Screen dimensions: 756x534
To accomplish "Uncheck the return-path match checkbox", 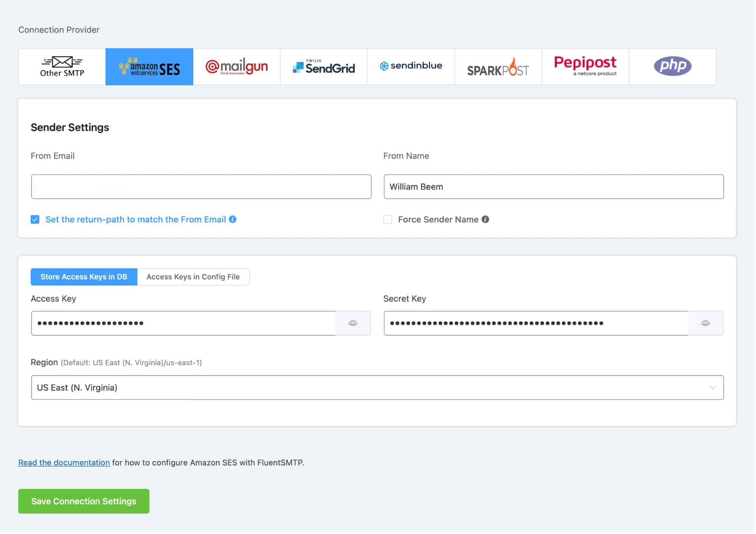I will pos(35,219).
